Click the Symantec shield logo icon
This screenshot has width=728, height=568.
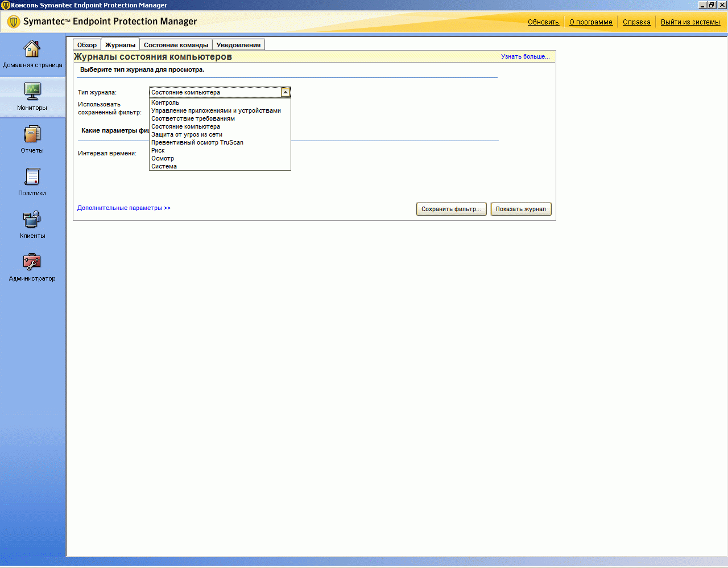tap(14, 22)
